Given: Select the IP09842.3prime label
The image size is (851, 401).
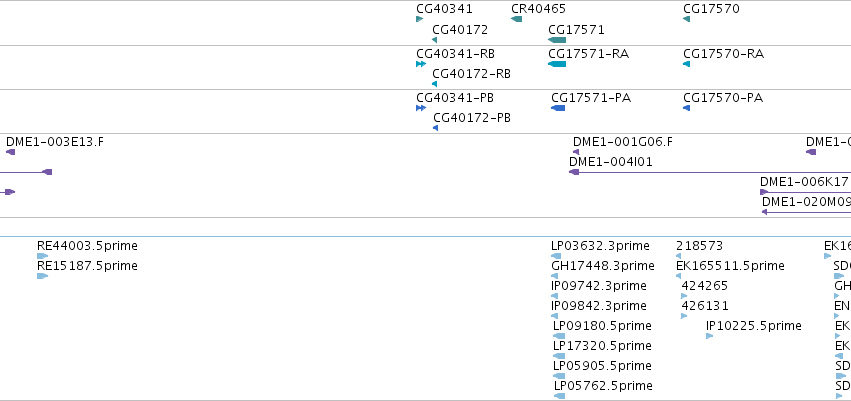Looking at the screenshot, I should [599, 306].
